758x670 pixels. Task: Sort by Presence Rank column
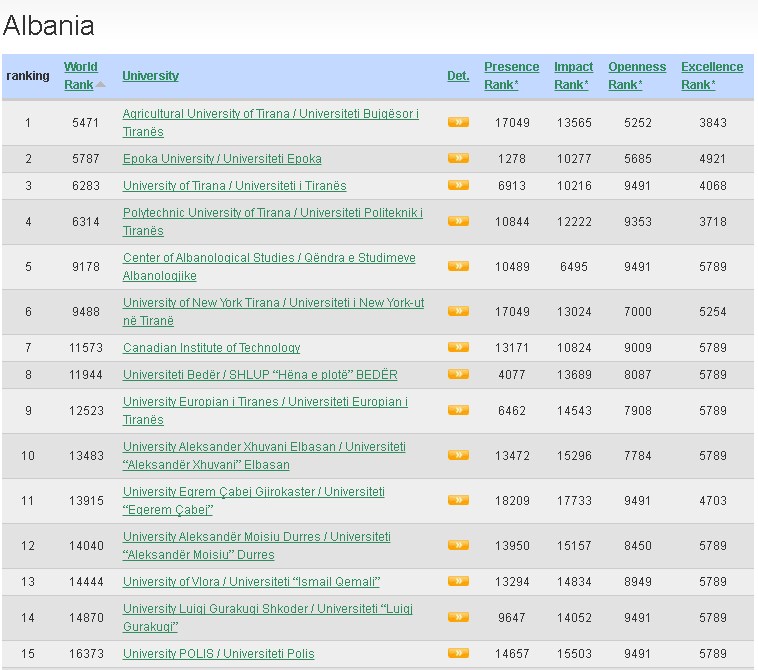click(x=511, y=76)
